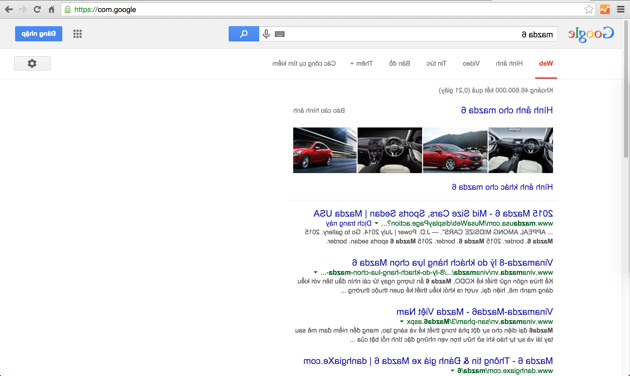
Task: Click the 'Báo cáo hình ảnh' report link
Action: pos(319,110)
